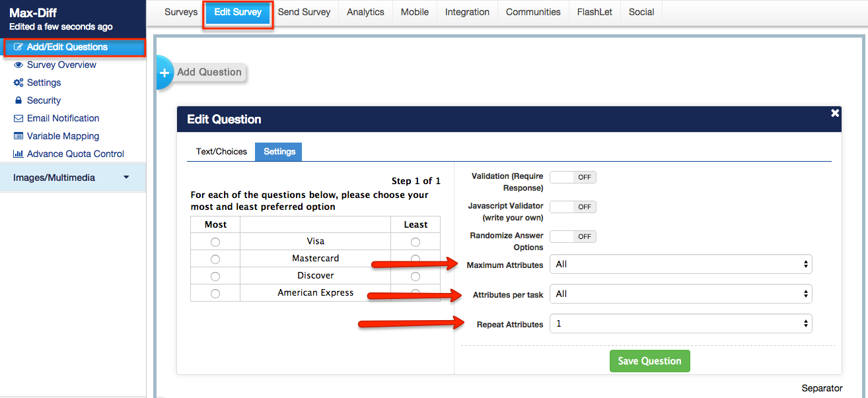Open Survey Overview link

(x=61, y=65)
